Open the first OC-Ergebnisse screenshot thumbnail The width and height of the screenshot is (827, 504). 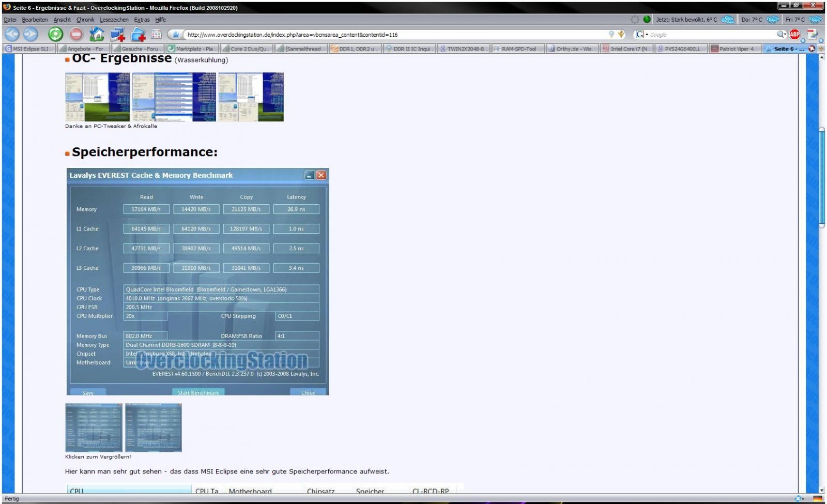point(97,97)
